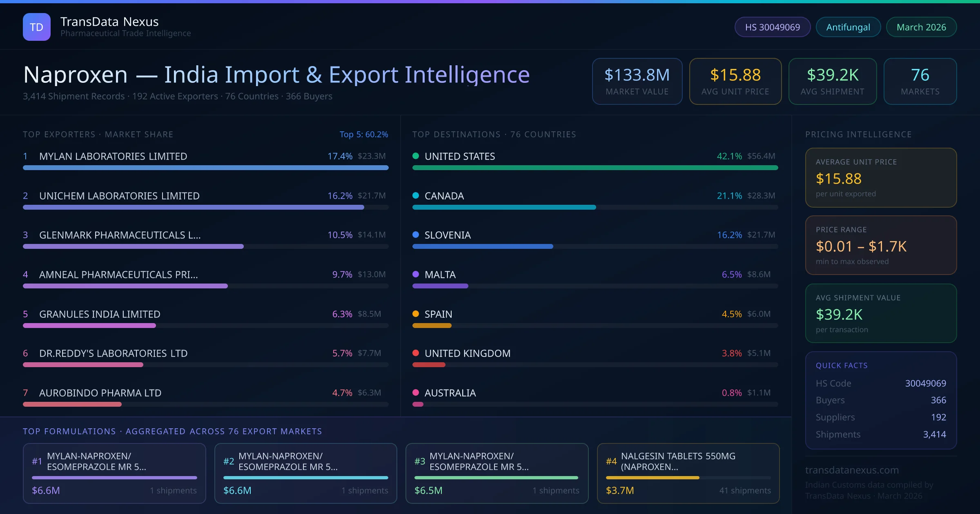
Task: Click the TD logo icon
Action: coord(37,27)
